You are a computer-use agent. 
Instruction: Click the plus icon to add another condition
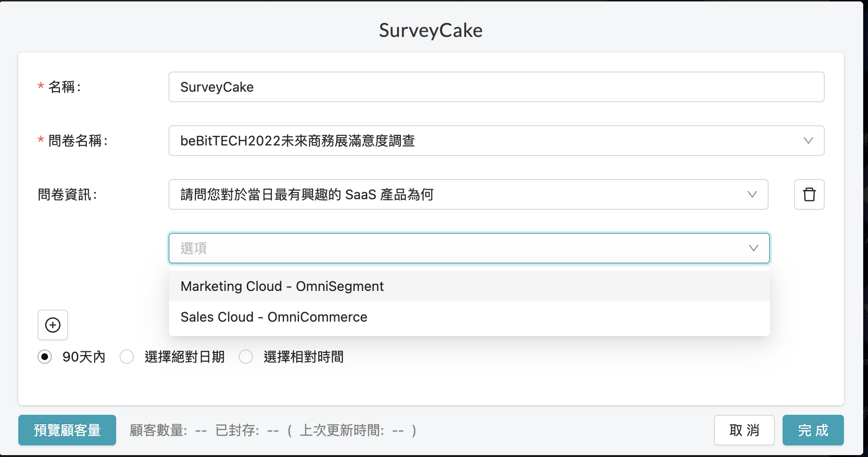53,325
